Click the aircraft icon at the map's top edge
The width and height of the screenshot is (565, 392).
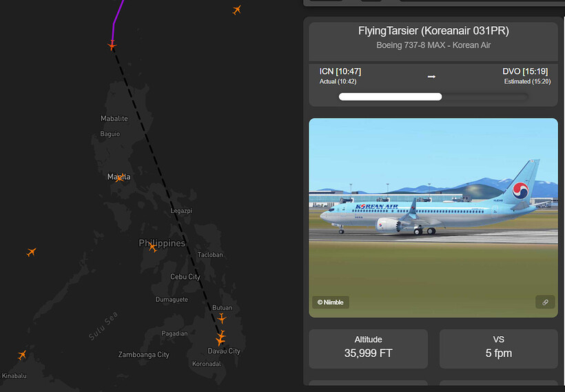pyautogui.click(x=236, y=10)
